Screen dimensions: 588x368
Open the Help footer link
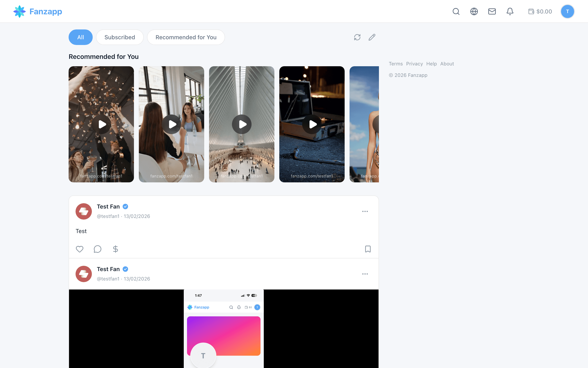tap(431, 64)
